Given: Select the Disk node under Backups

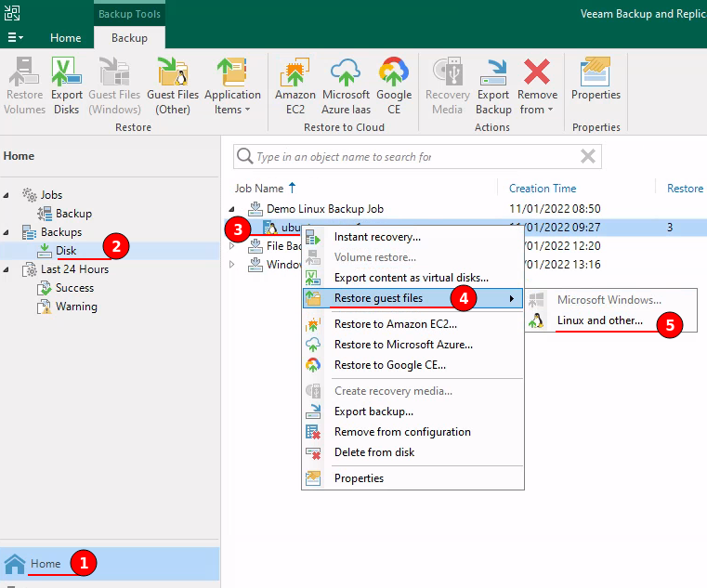Looking at the screenshot, I should click(66, 251).
